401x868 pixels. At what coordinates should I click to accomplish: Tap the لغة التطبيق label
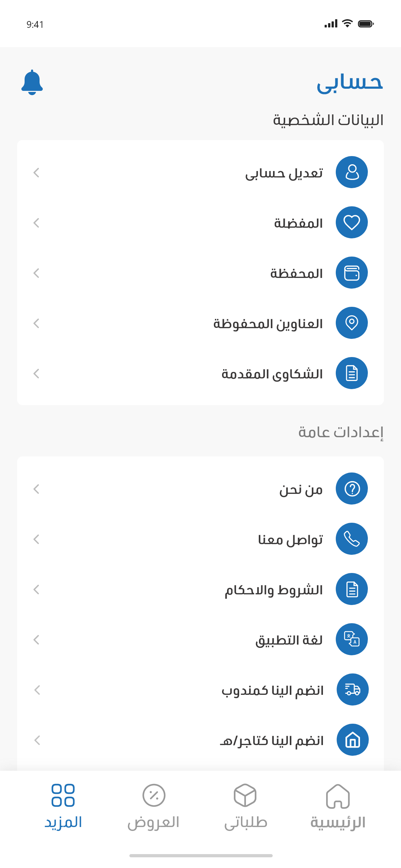pos(289,640)
